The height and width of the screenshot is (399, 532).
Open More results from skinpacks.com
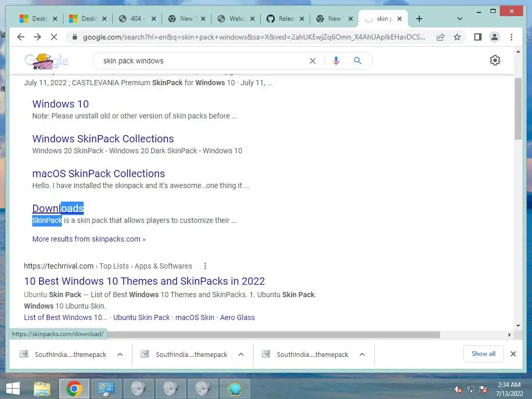pos(89,239)
